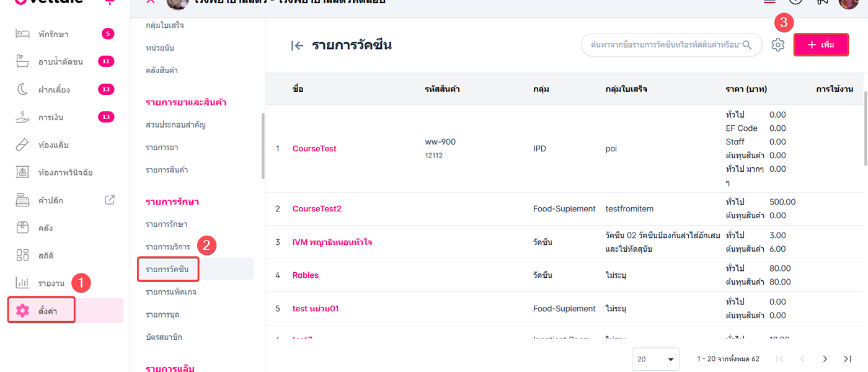Open the ห้องแล็บ test tube icon
This screenshot has width=868, height=372.
(22, 145)
